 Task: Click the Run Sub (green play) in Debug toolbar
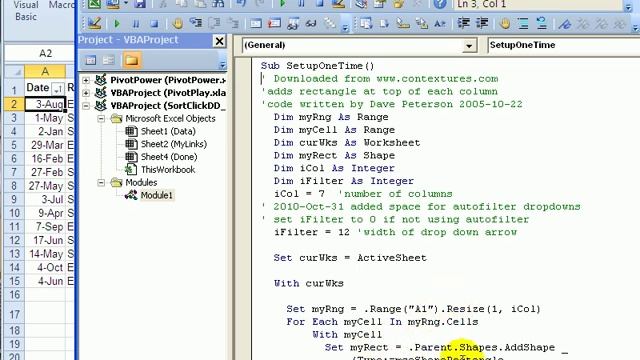pyautogui.click(x=117, y=24)
